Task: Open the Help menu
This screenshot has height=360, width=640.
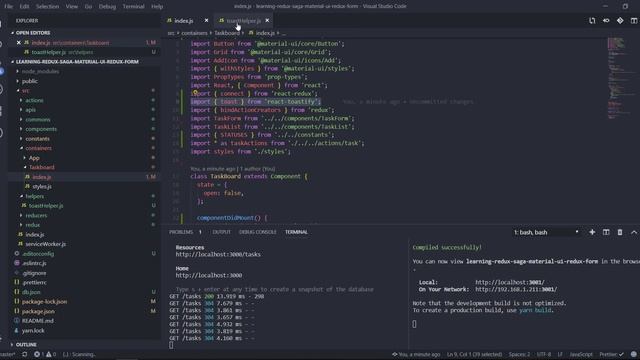Action: (157, 6)
